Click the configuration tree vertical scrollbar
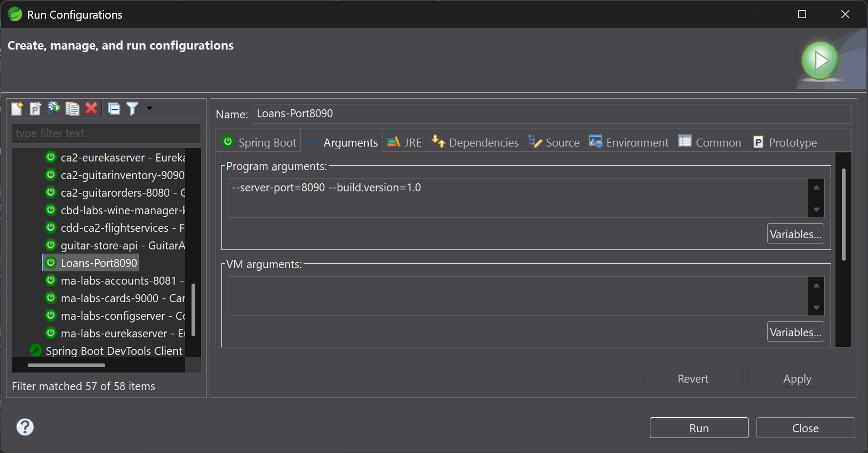This screenshot has height=453, width=868. pyautogui.click(x=193, y=310)
